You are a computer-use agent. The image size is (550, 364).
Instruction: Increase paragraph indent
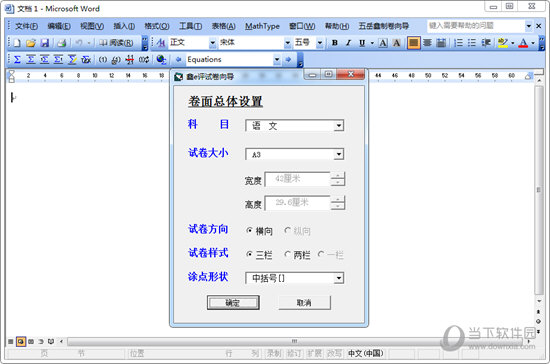(486, 43)
